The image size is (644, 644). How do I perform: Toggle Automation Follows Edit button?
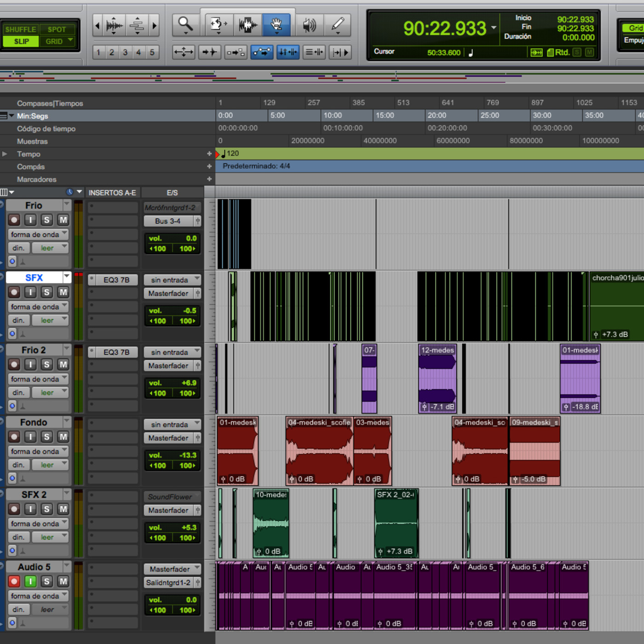coord(261,52)
